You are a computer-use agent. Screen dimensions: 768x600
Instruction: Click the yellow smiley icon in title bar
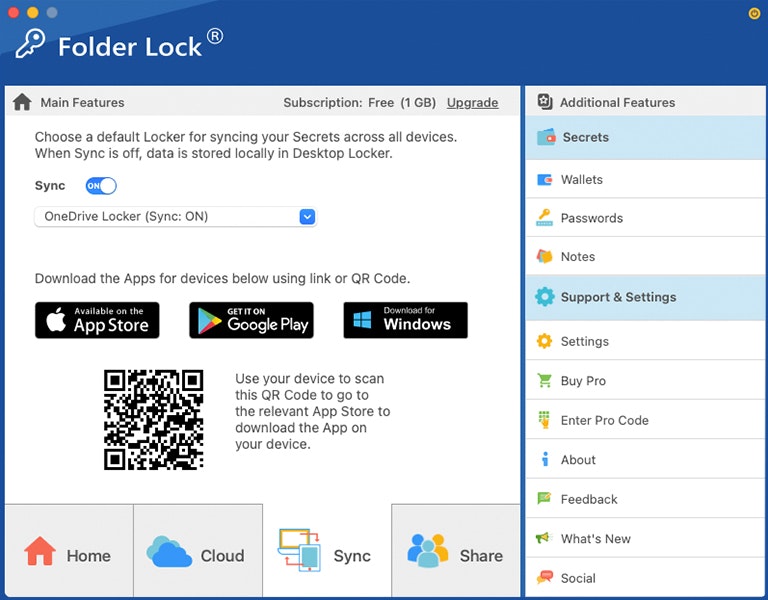[754, 13]
